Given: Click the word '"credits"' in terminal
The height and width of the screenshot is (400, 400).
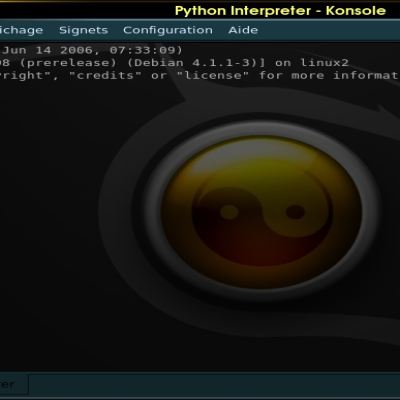Looking at the screenshot, I should point(106,75).
